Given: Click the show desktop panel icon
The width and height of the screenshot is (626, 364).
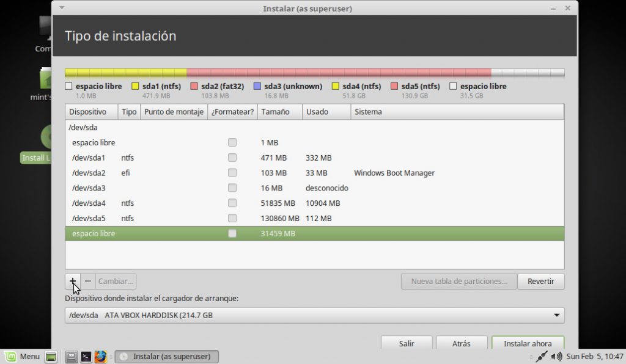Looking at the screenshot, I should coord(51,357).
